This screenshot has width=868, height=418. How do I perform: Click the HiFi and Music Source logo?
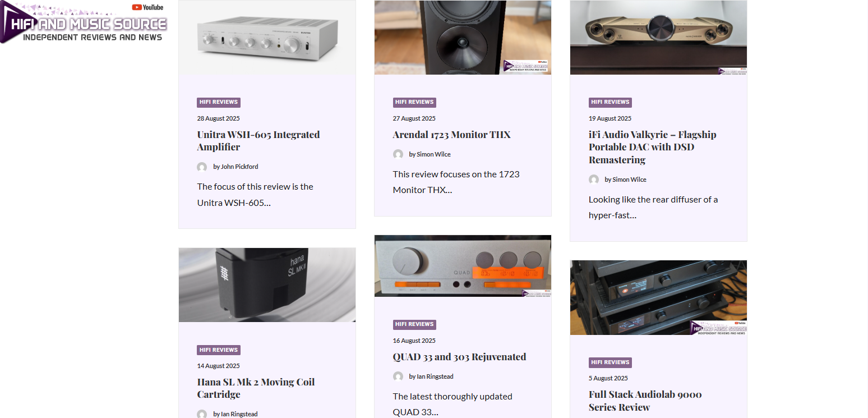[x=84, y=22]
